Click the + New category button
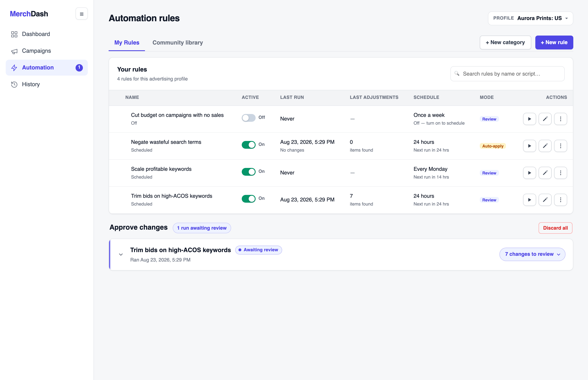This screenshot has width=588, height=380. coord(505,42)
